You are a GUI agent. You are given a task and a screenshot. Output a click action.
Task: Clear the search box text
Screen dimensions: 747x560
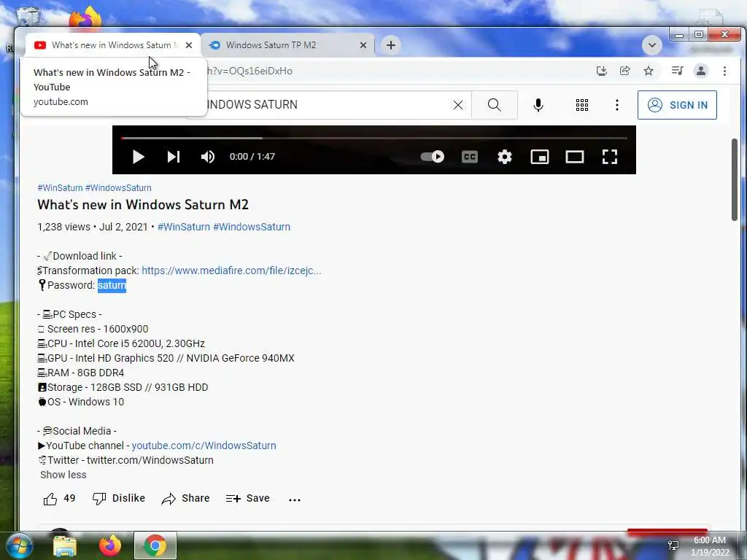pyautogui.click(x=458, y=105)
